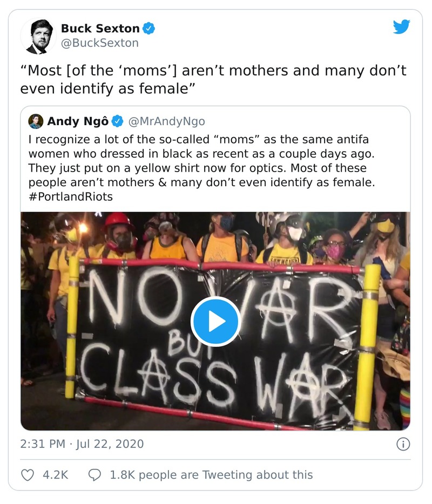432x504 pixels.
Task: Open the tweet info icon
Action: (x=403, y=444)
